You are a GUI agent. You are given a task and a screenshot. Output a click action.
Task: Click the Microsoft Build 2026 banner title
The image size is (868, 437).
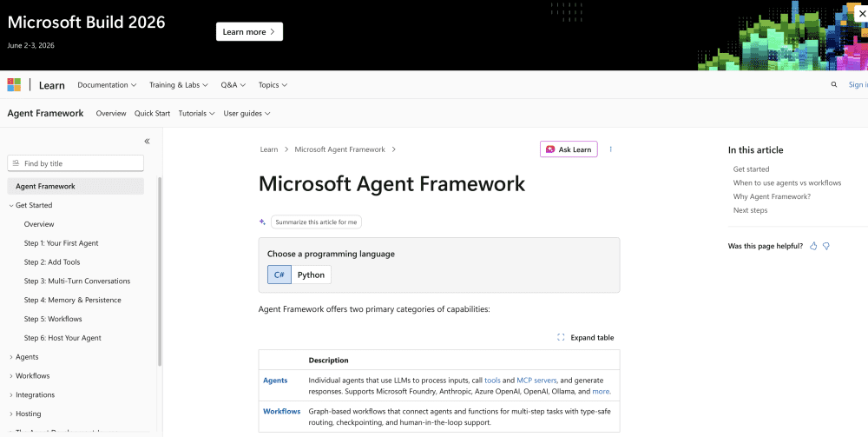[86, 22]
